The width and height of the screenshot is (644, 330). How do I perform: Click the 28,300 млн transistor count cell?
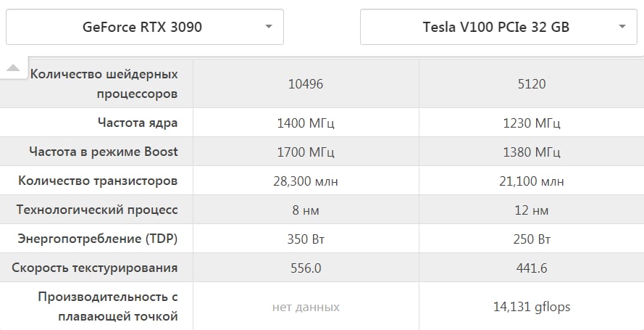click(x=306, y=181)
